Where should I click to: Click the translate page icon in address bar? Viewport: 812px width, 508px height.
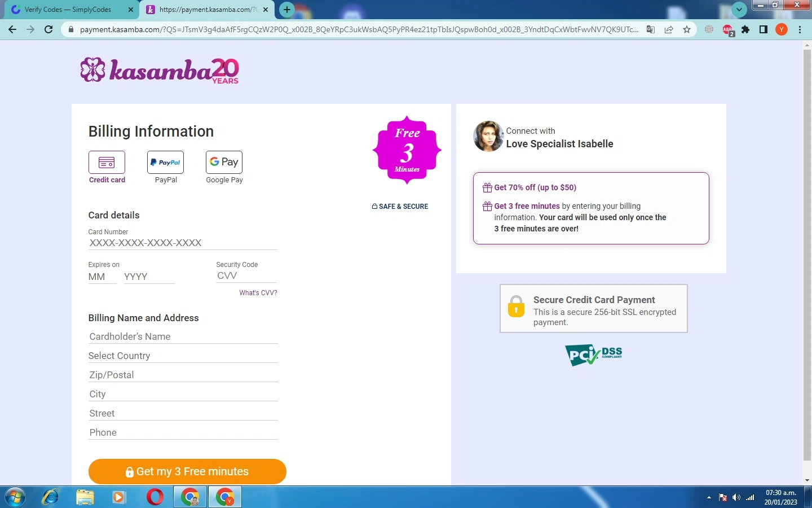pos(650,29)
